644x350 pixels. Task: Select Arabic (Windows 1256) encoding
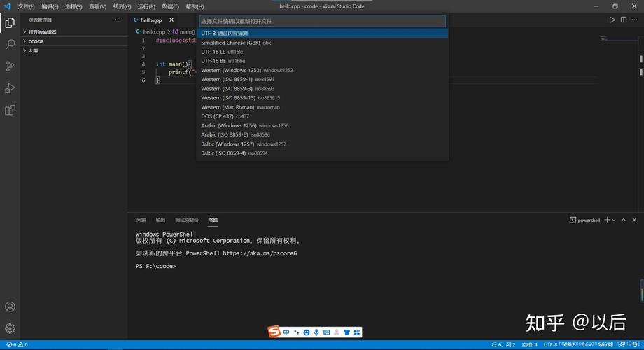[322, 126]
